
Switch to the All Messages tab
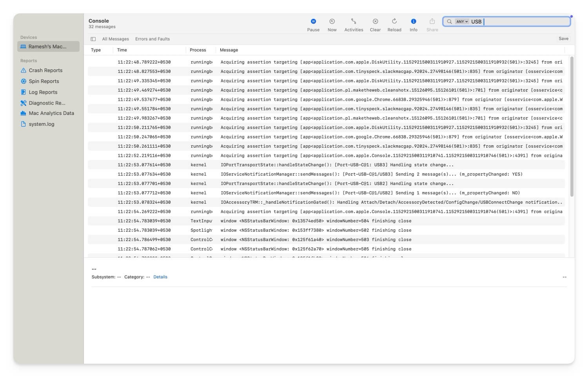115,39
